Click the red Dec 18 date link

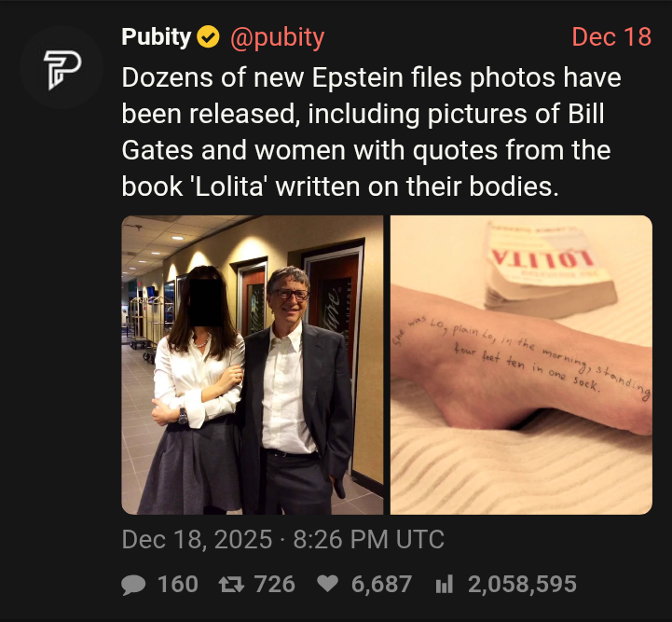[611, 37]
